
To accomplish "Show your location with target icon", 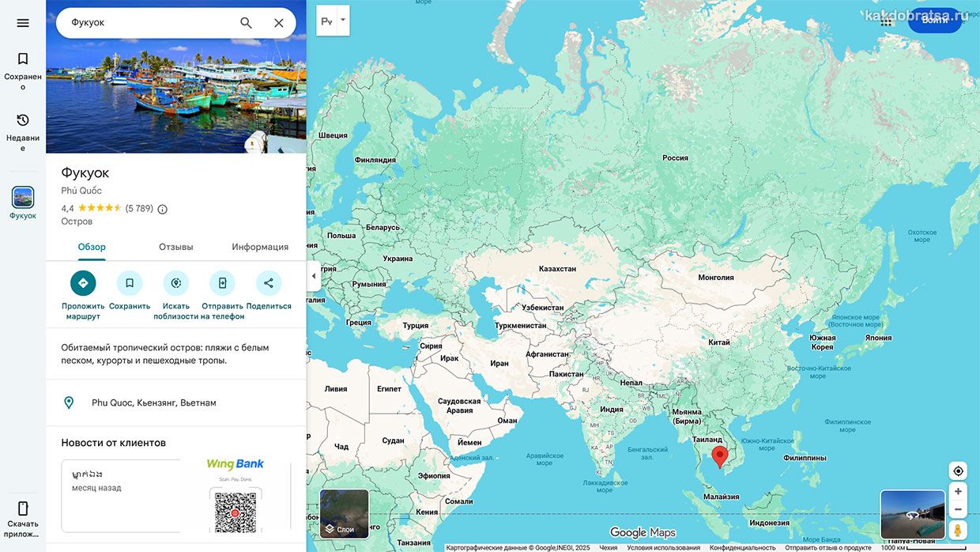I will pyautogui.click(x=958, y=471).
